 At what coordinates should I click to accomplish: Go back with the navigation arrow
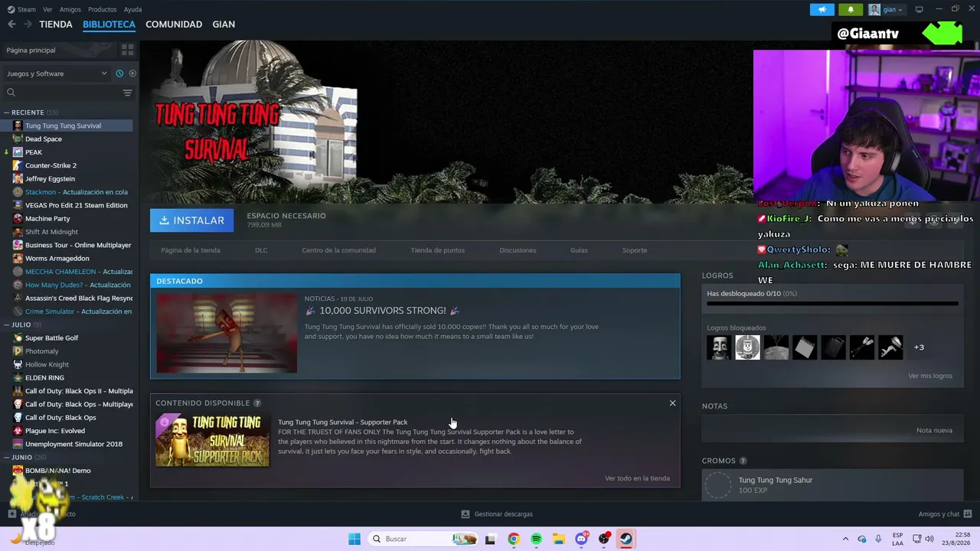(x=11, y=24)
